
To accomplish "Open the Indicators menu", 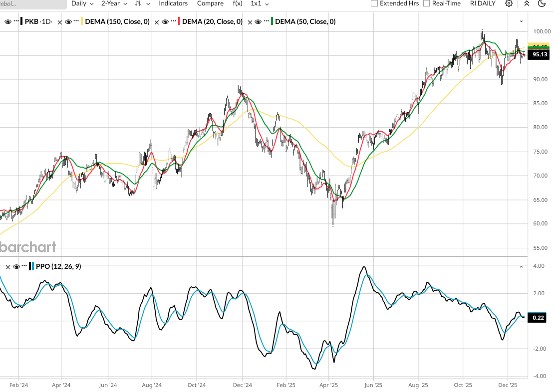I will (x=173, y=3).
